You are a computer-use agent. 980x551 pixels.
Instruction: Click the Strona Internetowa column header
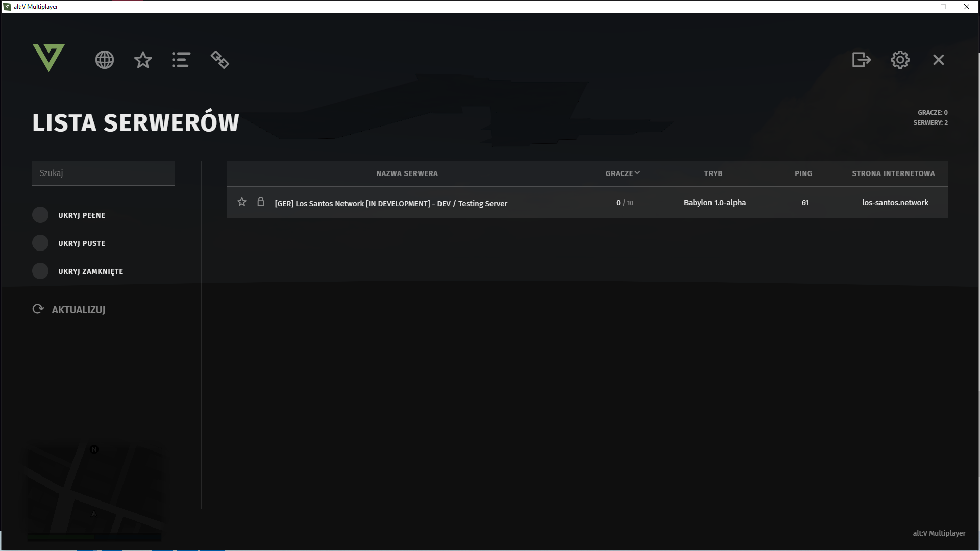(x=893, y=173)
